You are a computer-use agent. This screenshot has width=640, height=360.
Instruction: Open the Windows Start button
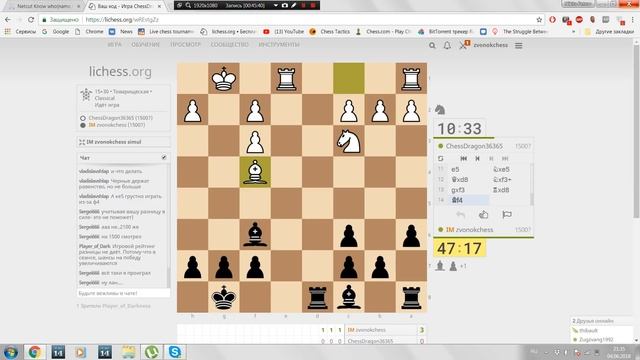click(11, 352)
